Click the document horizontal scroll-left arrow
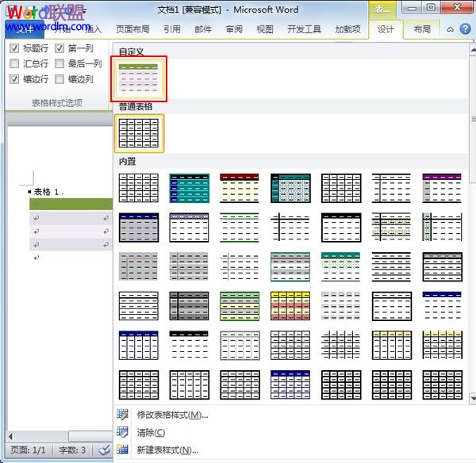 [x=10, y=437]
